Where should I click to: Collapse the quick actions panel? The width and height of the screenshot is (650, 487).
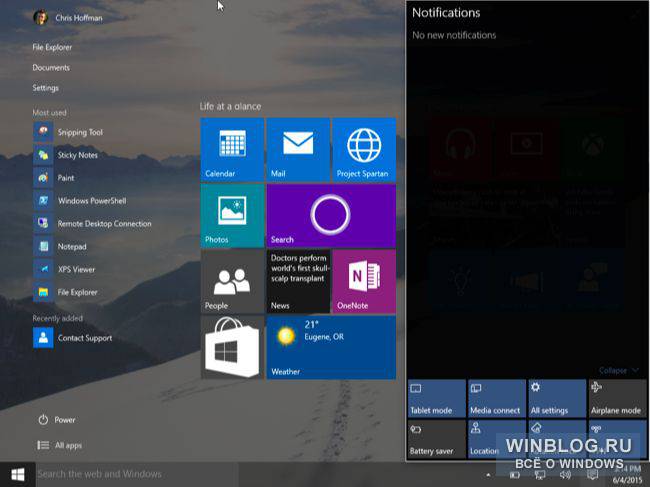(x=619, y=371)
